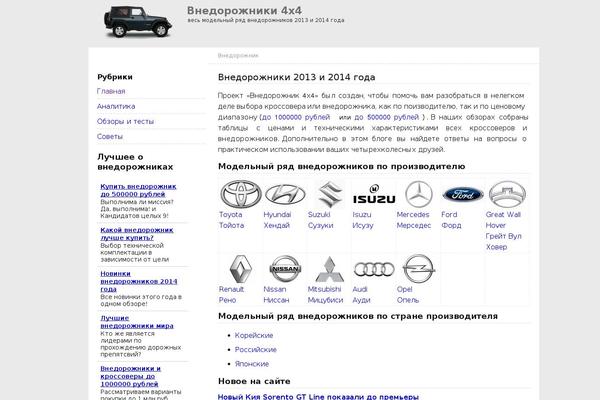Click the Лучшее о внедорожниках heading
This screenshot has height=400, width=600.
point(135,162)
